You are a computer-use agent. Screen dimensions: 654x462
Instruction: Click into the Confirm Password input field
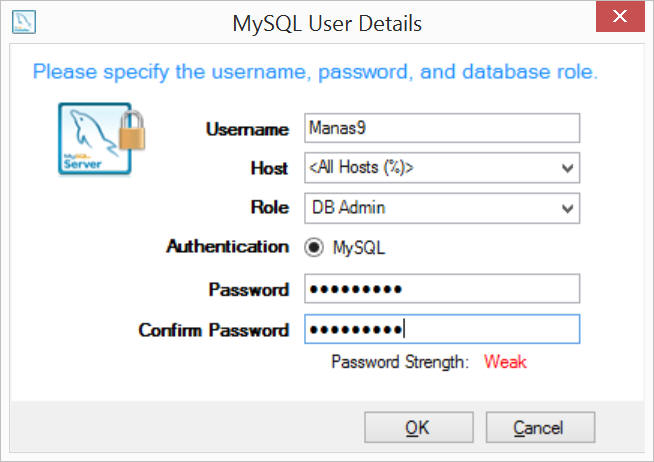click(x=442, y=329)
